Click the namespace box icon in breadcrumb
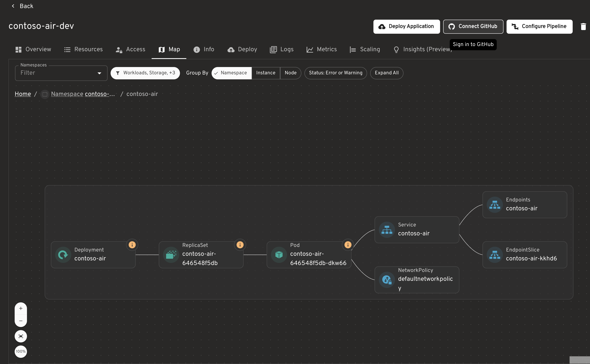Screen dimensions: 590x364 (45, 94)
